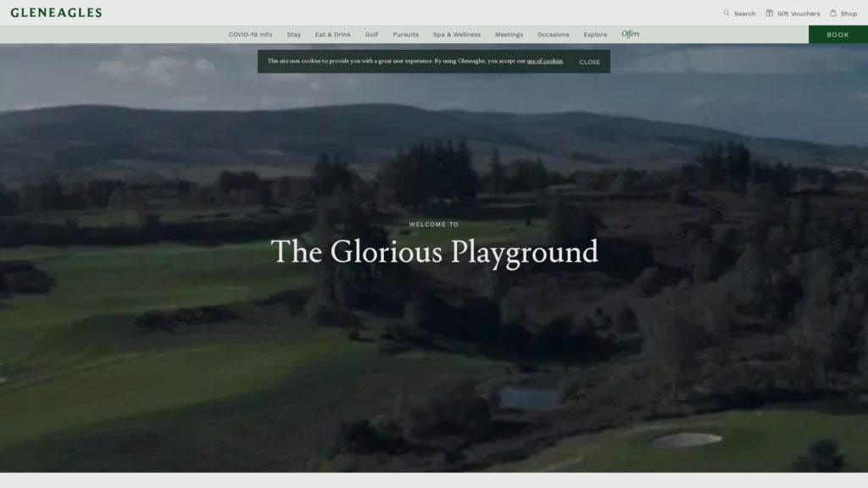This screenshot has width=868, height=488.
Task: Open the COVID-19 Info menu
Action: [x=250, y=35]
